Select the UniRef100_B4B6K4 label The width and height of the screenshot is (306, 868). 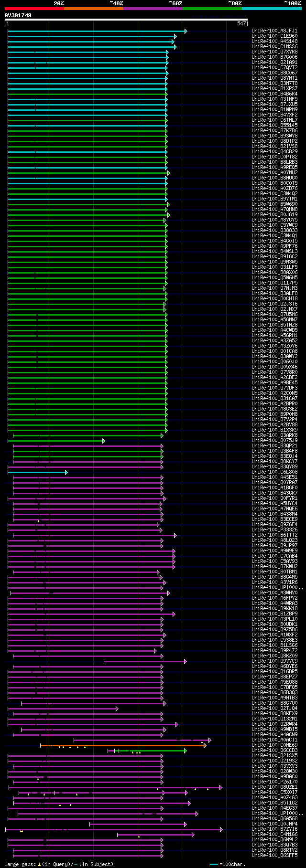tap(274, 94)
